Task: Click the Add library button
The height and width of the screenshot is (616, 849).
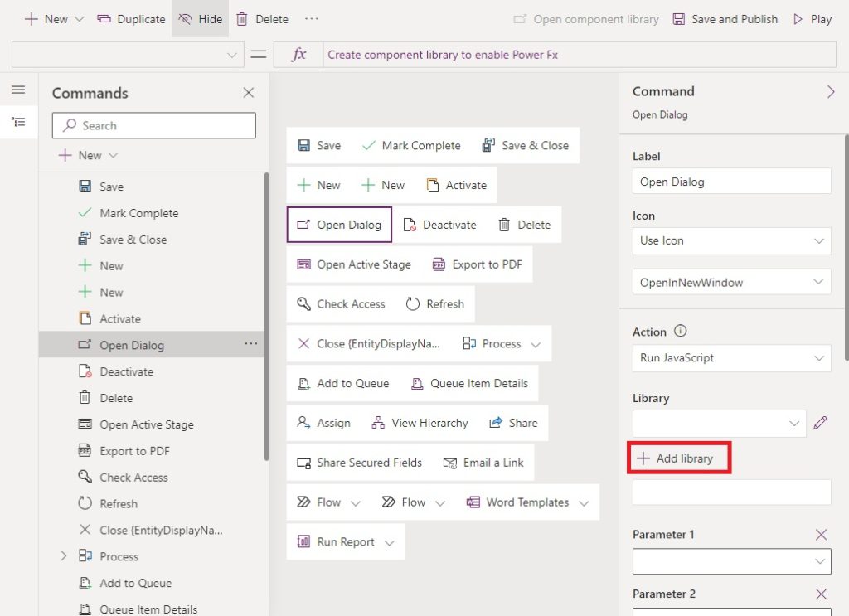Action: pos(679,457)
